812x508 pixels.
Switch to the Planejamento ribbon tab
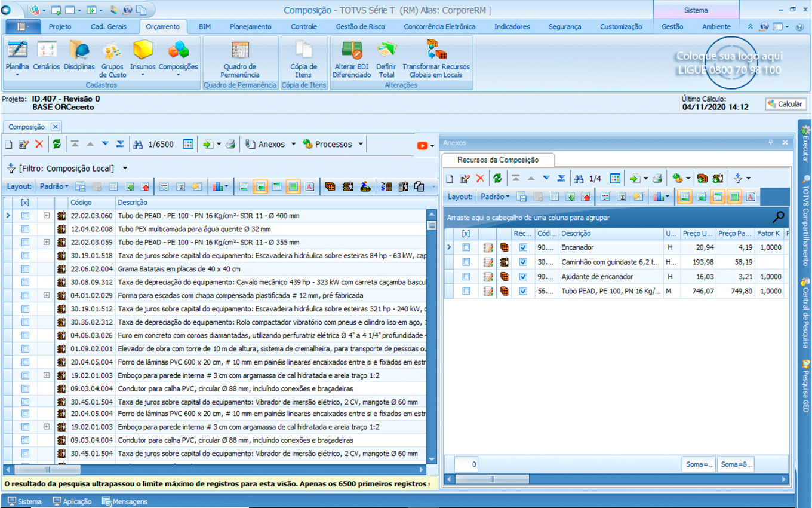[x=250, y=27]
